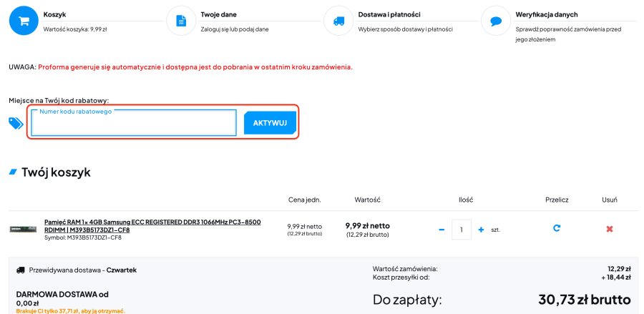
Task: Click the quantity number field
Action: (x=462, y=230)
